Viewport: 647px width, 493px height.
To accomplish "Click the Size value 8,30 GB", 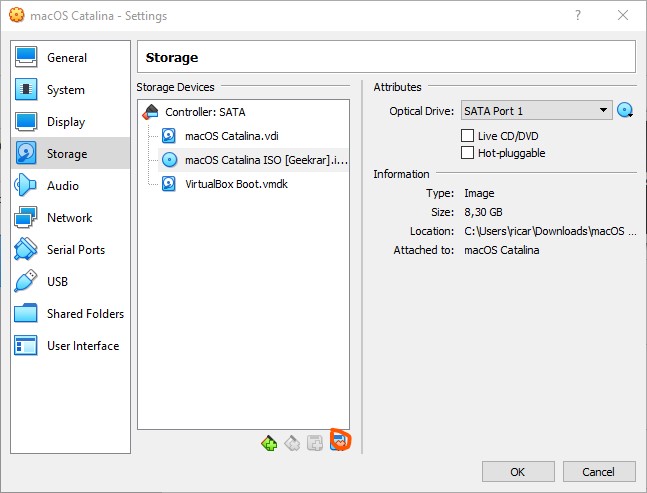I will coord(483,212).
